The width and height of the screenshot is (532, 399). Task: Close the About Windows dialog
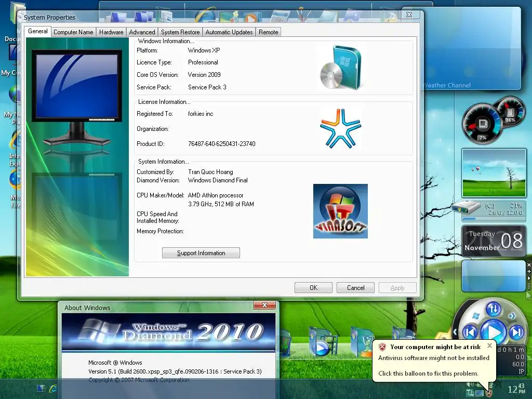click(x=264, y=305)
